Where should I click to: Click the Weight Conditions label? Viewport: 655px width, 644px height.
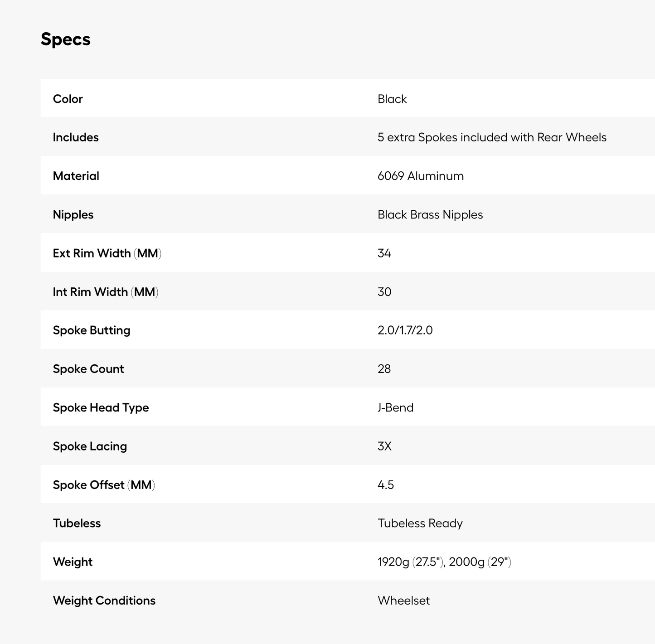104,600
